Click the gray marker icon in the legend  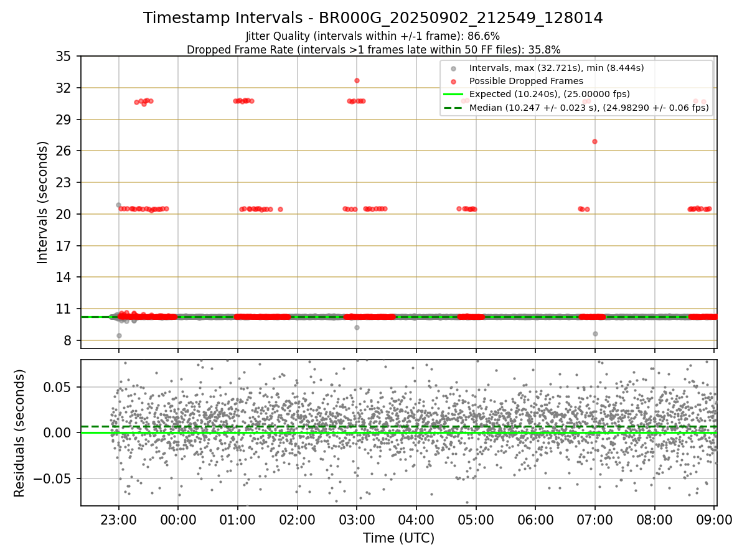pos(453,68)
